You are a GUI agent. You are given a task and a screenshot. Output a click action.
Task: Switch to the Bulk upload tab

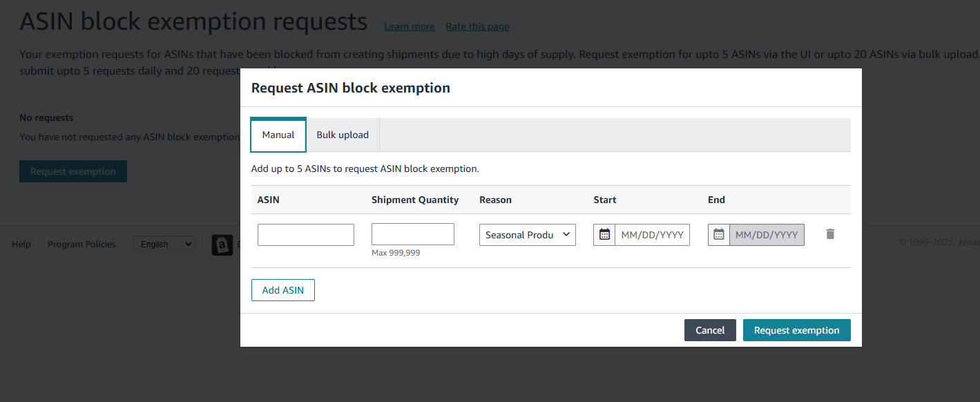[343, 135]
